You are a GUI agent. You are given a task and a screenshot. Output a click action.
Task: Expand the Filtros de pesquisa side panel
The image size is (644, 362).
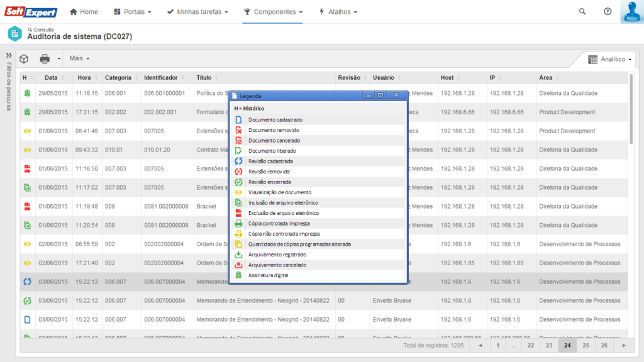coord(9,55)
